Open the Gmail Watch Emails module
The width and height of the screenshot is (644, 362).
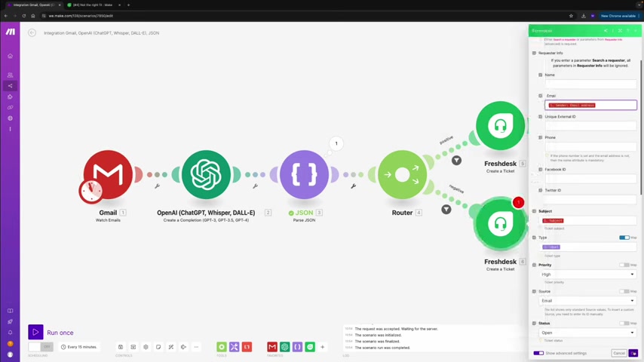[108, 175]
